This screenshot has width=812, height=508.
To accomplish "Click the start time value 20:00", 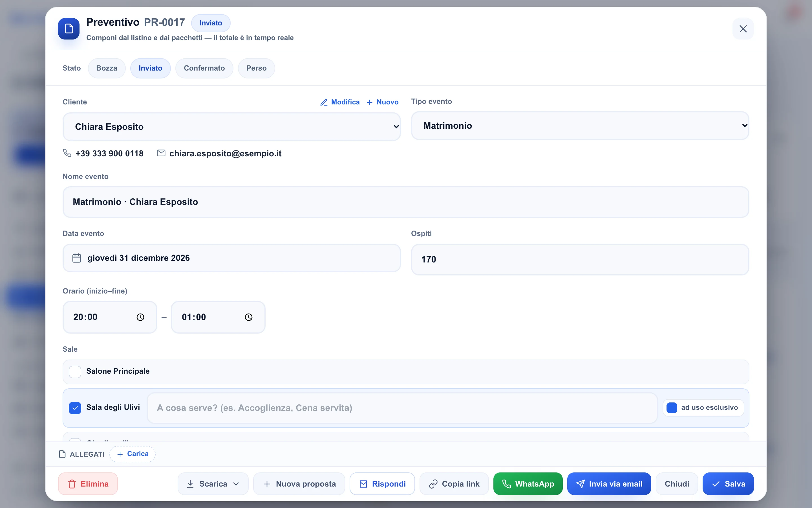I will (x=85, y=317).
